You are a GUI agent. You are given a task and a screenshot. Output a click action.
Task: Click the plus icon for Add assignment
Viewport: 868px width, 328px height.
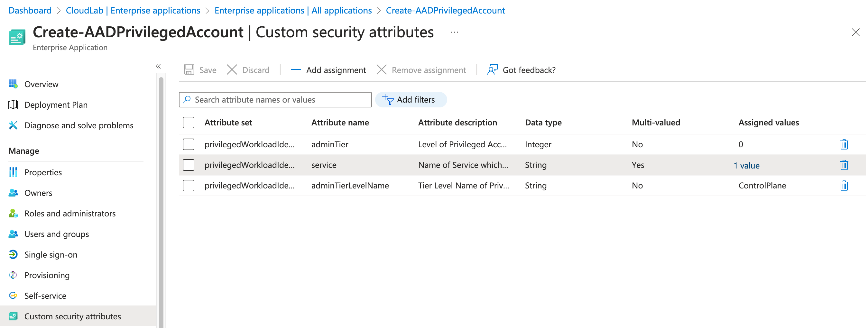coord(296,70)
